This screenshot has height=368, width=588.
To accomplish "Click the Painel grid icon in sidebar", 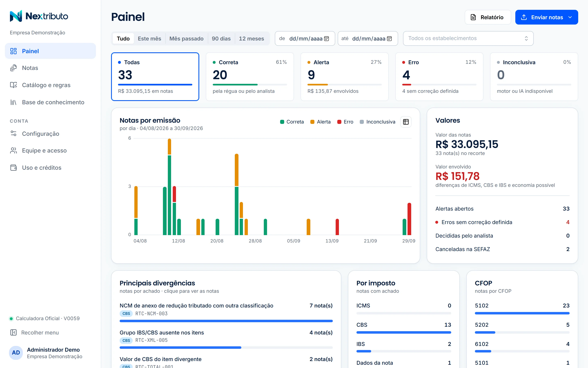I will pos(13,51).
